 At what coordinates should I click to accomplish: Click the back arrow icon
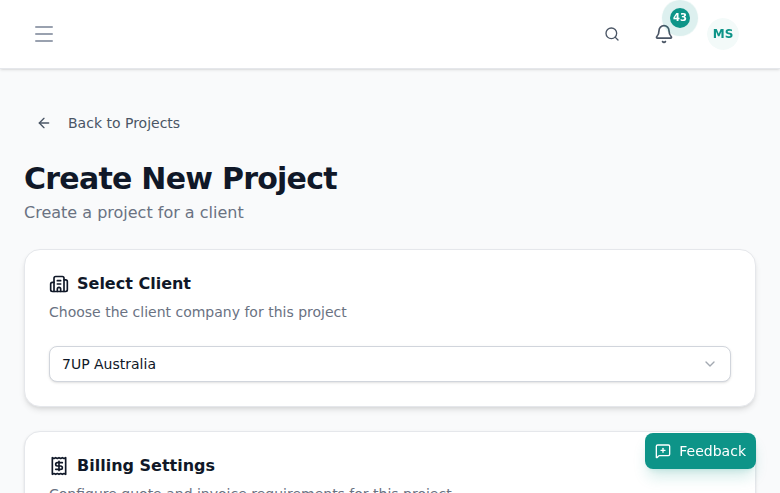coord(44,123)
